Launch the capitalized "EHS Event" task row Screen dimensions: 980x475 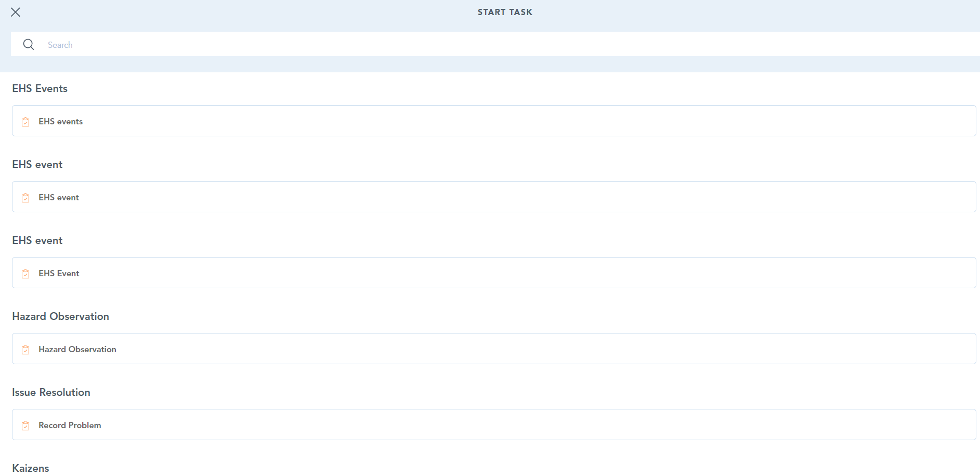[493, 273]
